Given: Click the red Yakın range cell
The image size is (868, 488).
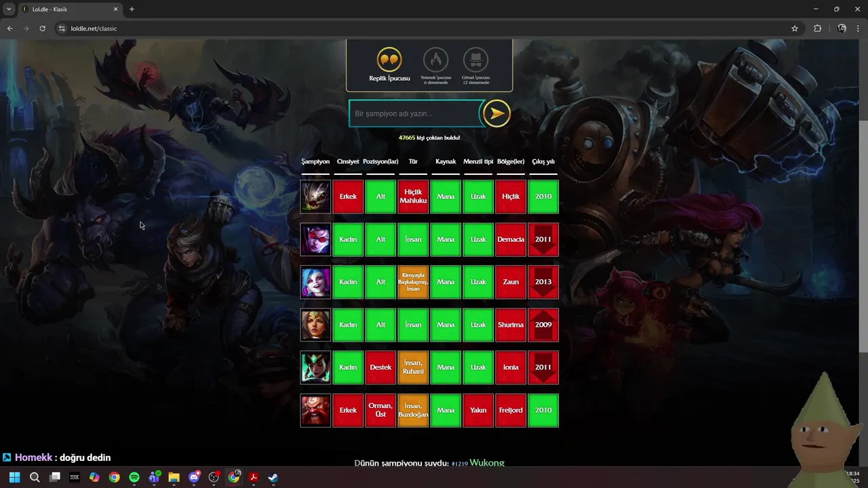Looking at the screenshot, I should pyautogui.click(x=478, y=410).
